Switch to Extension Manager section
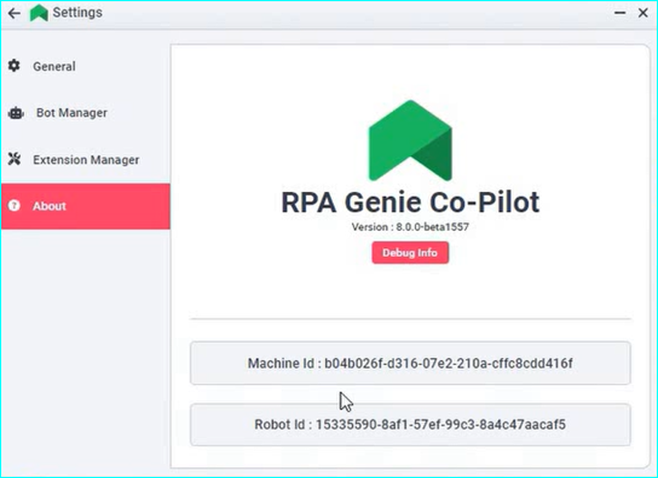 click(86, 159)
